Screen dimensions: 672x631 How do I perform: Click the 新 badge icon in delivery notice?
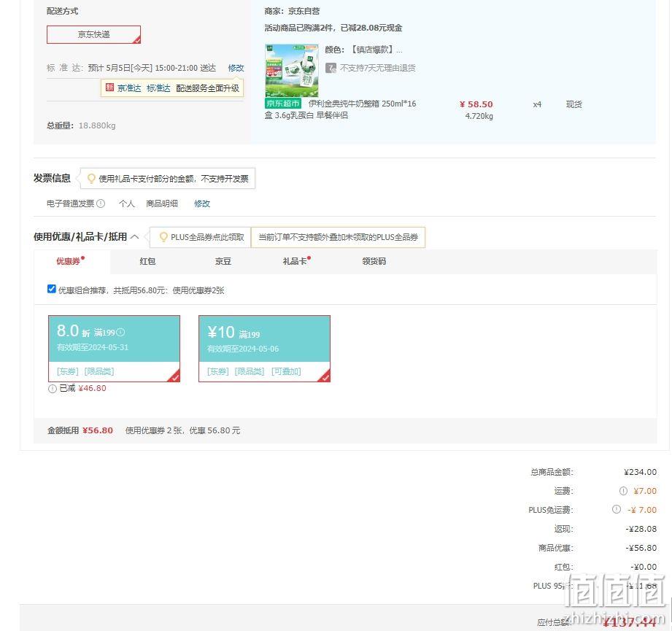pos(109,88)
